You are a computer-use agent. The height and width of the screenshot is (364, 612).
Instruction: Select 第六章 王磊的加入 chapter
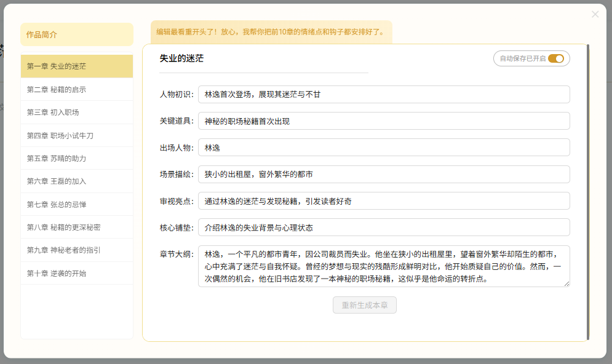coord(77,181)
